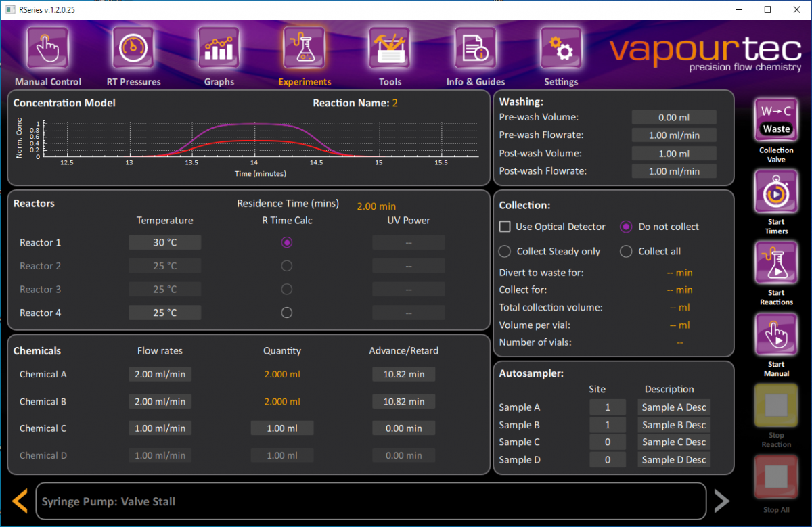Toggle the Waste collection valve
The image size is (812, 527).
click(775, 119)
